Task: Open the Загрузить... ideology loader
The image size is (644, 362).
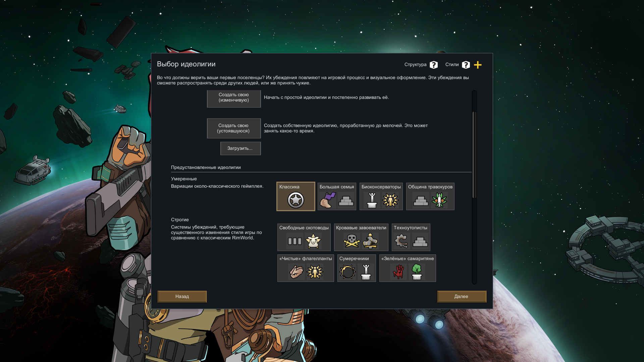Action: pos(240,148)
